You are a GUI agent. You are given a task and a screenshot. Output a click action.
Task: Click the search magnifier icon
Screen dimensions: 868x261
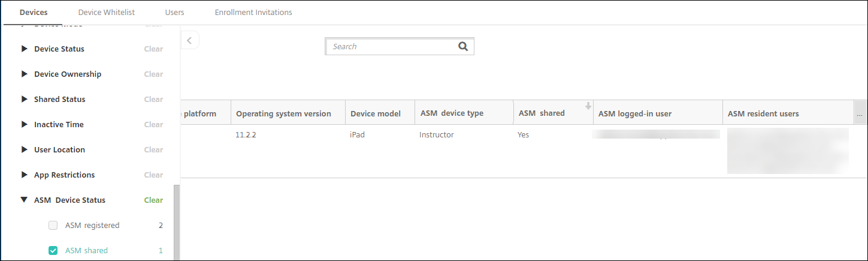pyautogui.click(x=462, y=46)
